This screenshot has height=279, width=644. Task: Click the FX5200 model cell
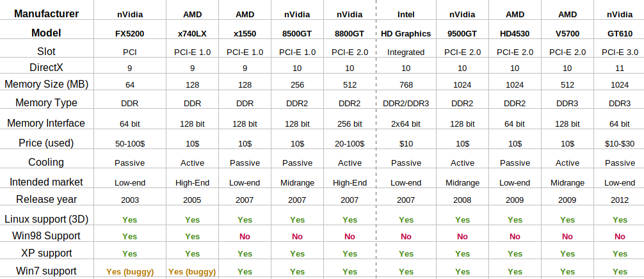click(x=130, y=34)
